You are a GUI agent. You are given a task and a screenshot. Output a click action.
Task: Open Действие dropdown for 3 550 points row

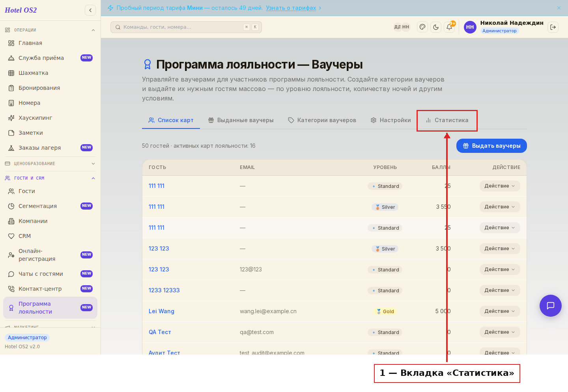pyautogui.click(x=500, y=207)
